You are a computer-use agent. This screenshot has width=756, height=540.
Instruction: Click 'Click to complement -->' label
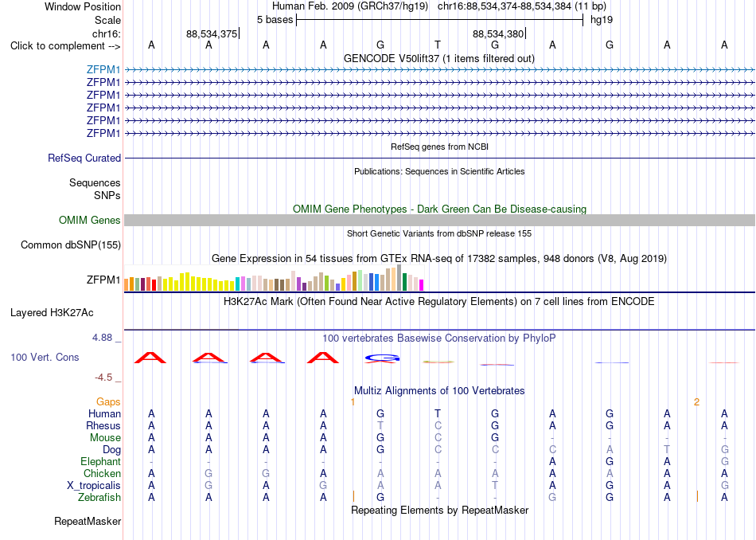point(65,46)
